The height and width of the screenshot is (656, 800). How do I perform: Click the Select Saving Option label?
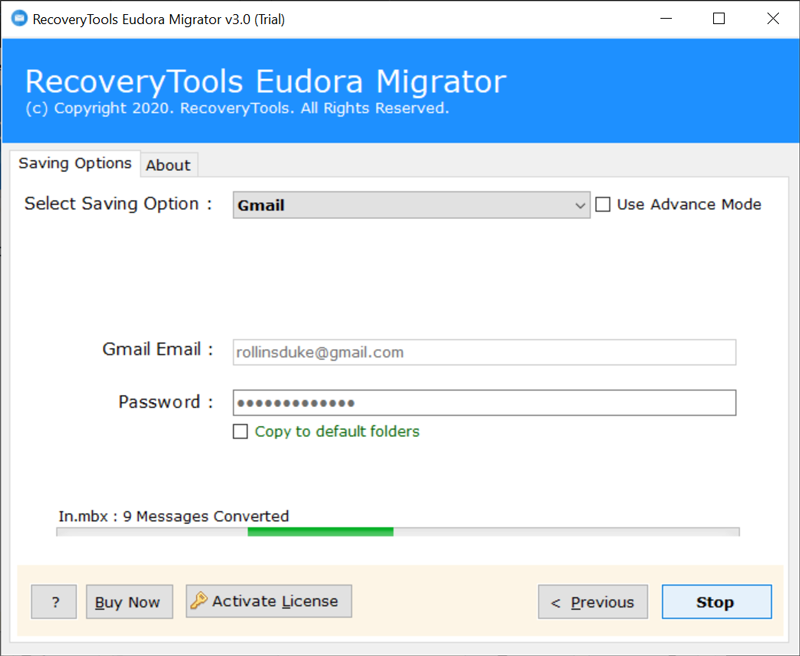(118, 204)
